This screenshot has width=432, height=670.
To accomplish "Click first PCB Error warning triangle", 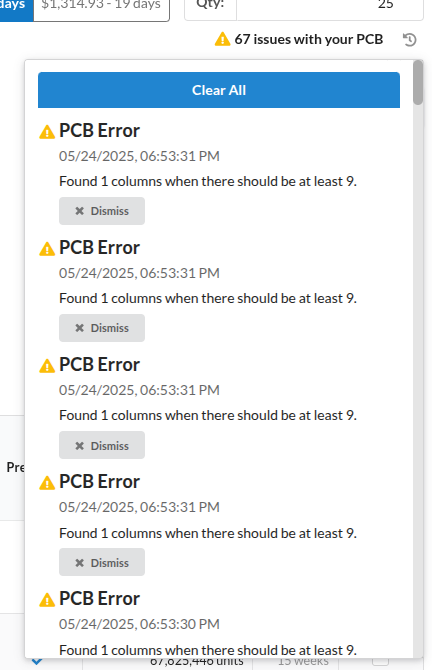I will click(47, 132).
